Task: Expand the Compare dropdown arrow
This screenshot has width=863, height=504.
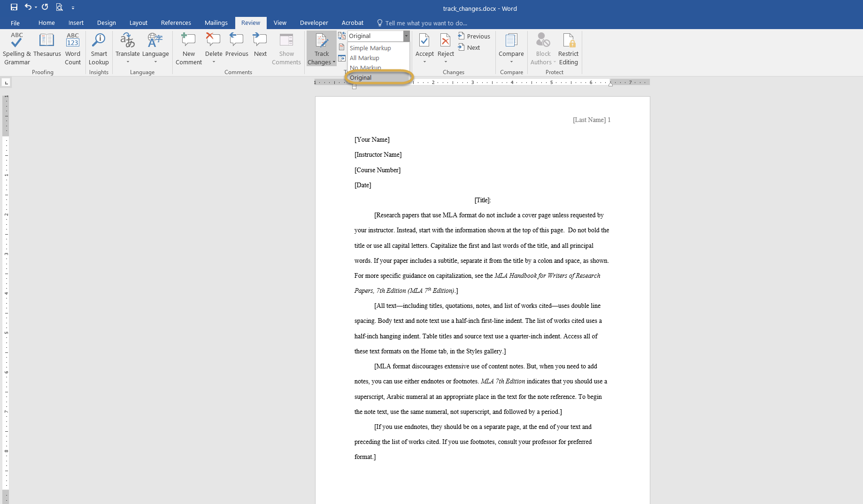Action: tap(511, 62)
